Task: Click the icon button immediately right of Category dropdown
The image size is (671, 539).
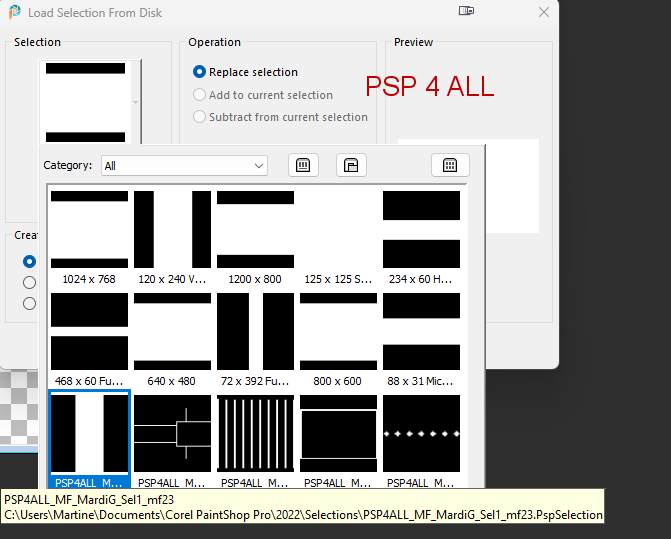Action: pos(304,165)
